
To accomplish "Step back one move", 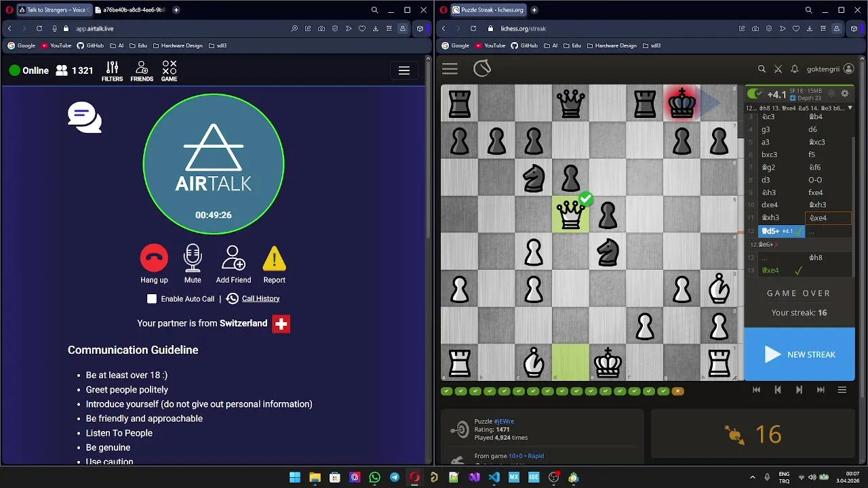I will point(778,390).
